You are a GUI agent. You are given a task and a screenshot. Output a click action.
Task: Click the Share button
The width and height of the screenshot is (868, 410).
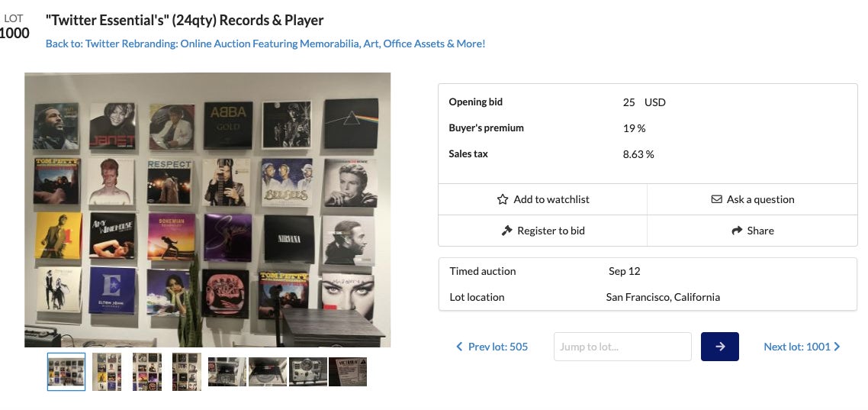(752, 231)
